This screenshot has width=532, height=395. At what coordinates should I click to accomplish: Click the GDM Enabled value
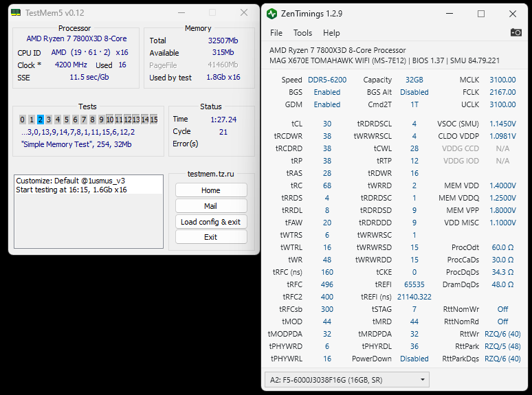tap(327, 104)
